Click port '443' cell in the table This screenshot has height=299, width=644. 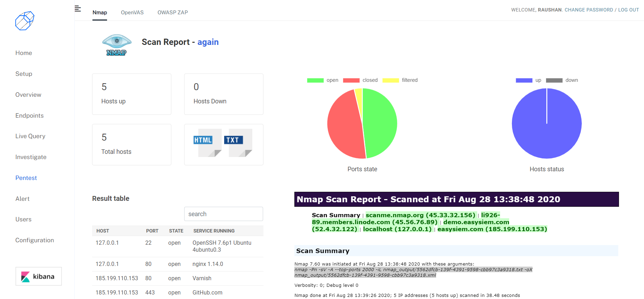point(150,293)
